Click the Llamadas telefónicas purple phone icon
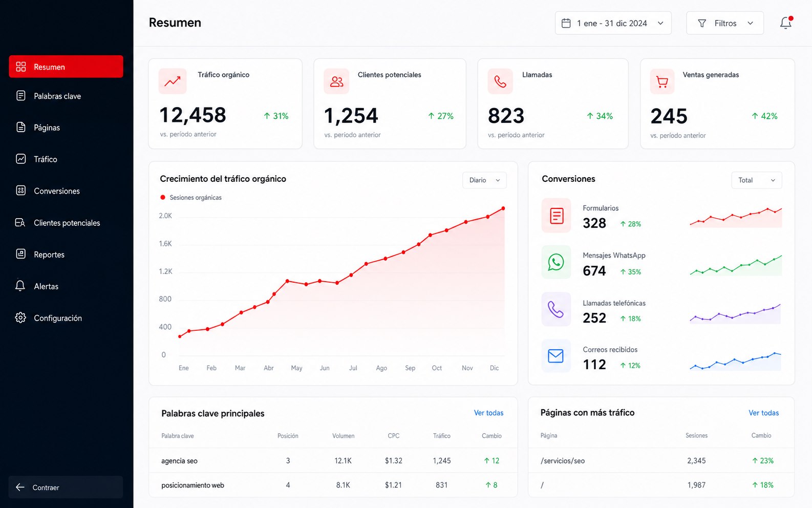The width and height of the screenshot is (812, 508). (x=556, y=309)
